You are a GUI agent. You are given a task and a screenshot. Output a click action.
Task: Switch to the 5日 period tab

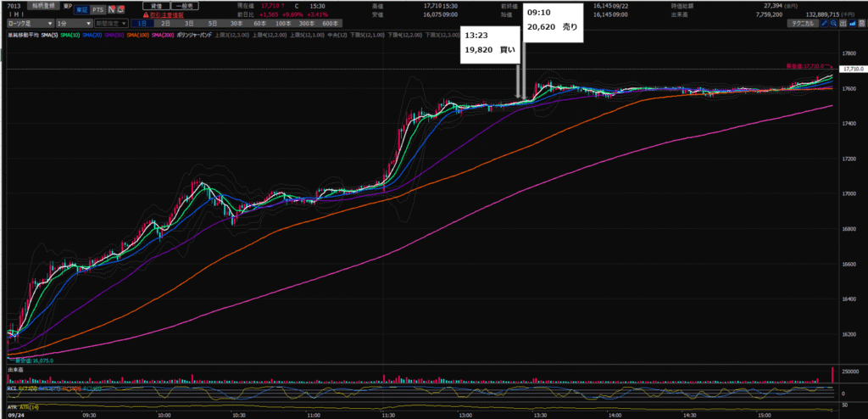tap(212, 25)
